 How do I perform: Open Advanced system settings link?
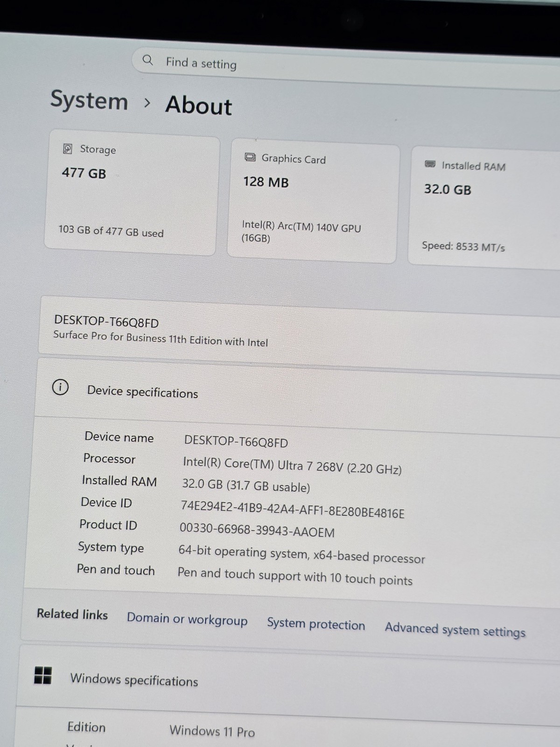455,630
